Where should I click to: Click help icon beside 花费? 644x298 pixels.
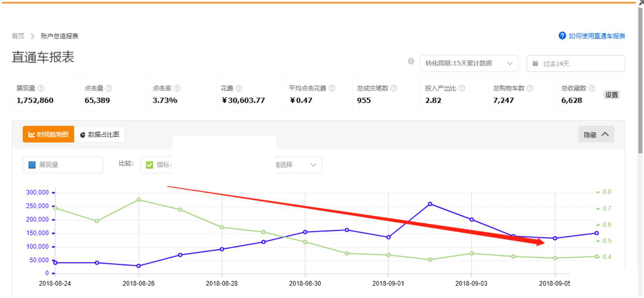click(x=239, y=88)
